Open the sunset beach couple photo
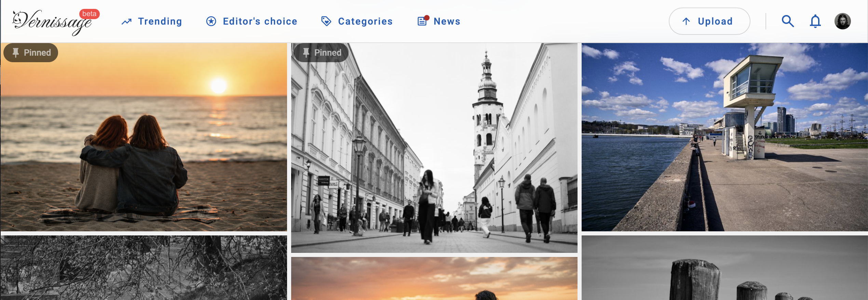868x300 pixels. click(x=144, y=137)
